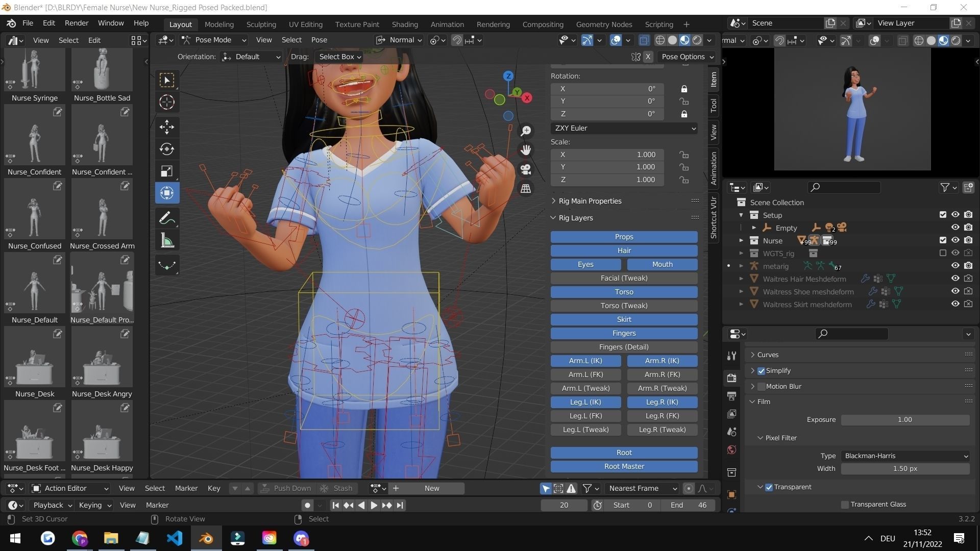
Task: Open the Drag Select Box dropdown
Action: point(339,57)
